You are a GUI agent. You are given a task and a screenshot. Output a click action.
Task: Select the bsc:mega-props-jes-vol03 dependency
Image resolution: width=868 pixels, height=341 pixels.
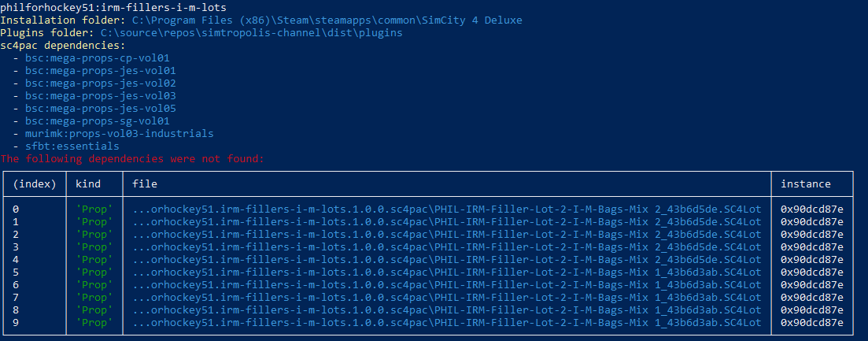100,96
